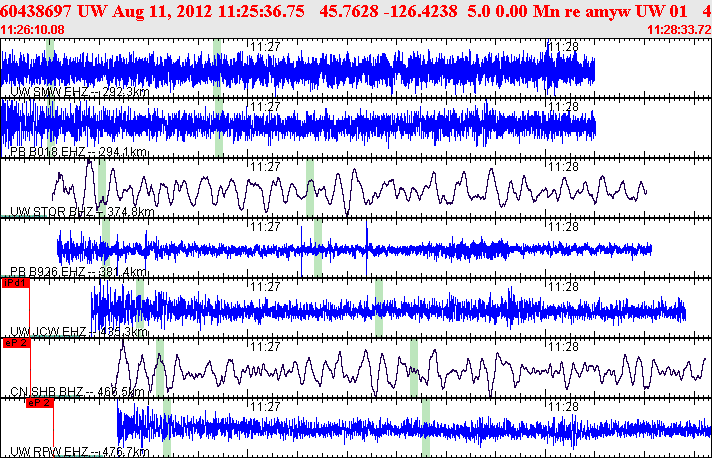Select the eP 2 pick flag on RPW trace

[x=40, y=403]
